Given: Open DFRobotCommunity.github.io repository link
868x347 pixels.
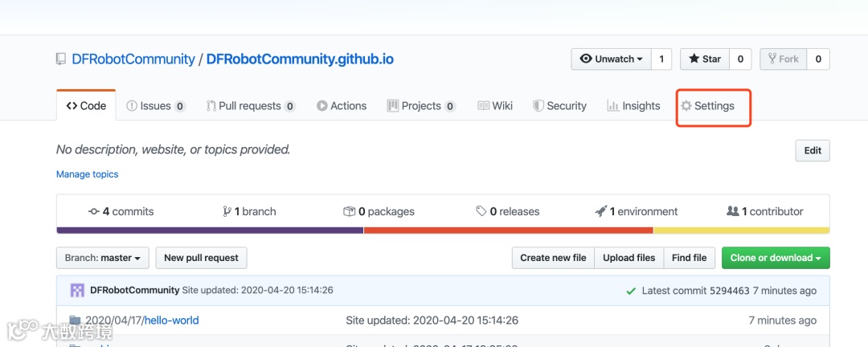Looking at the screenshot, I should (300, 59).
